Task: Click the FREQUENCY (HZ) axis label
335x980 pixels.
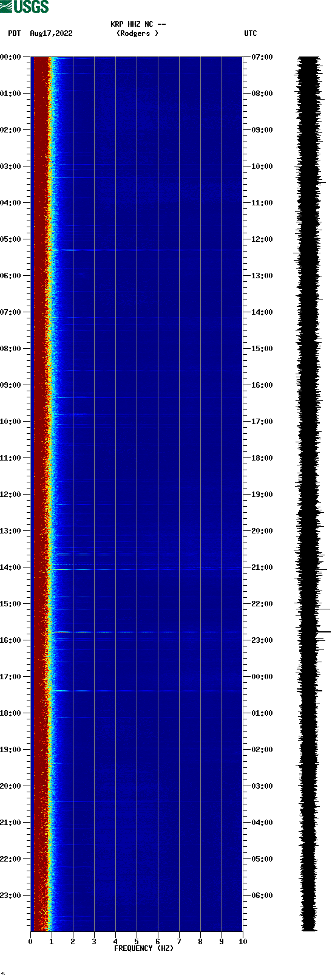Action: [144, 948]
